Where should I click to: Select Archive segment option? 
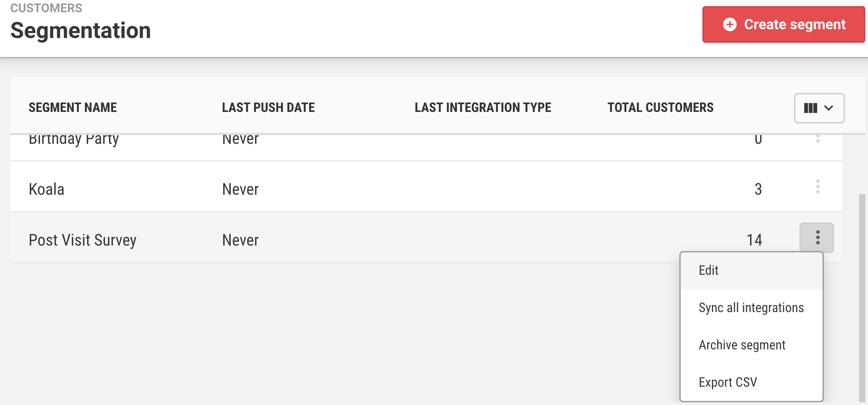(751, 345)
